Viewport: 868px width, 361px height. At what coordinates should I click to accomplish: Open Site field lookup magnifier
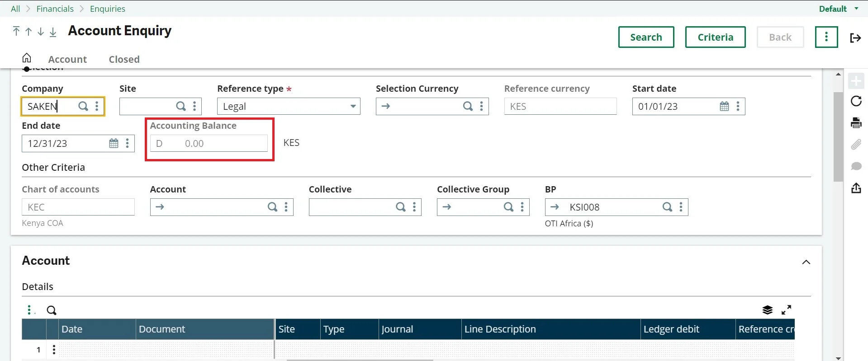point(181,106)
